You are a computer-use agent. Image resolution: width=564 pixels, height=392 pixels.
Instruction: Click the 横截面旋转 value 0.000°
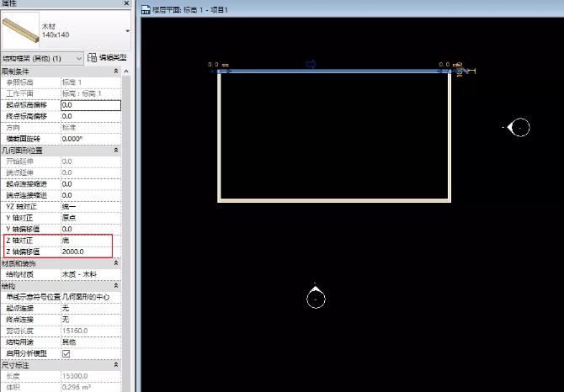coord(91,139)
